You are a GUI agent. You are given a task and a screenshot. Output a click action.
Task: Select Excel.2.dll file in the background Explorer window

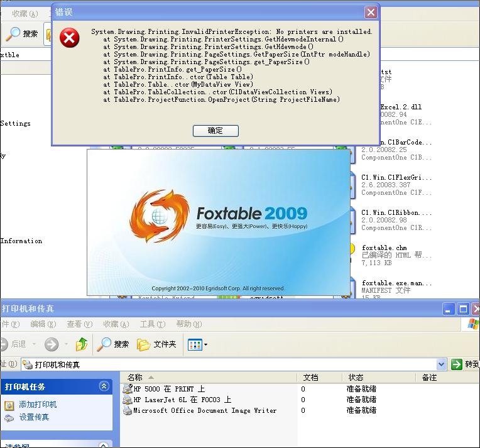coord(401,107)
